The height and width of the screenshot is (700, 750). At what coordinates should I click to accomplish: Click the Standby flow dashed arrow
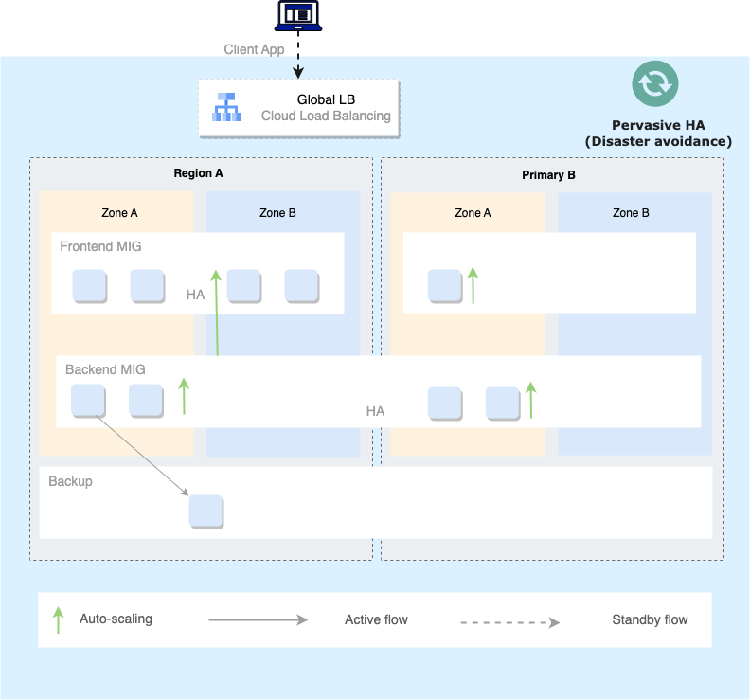(x=509, y=622)
